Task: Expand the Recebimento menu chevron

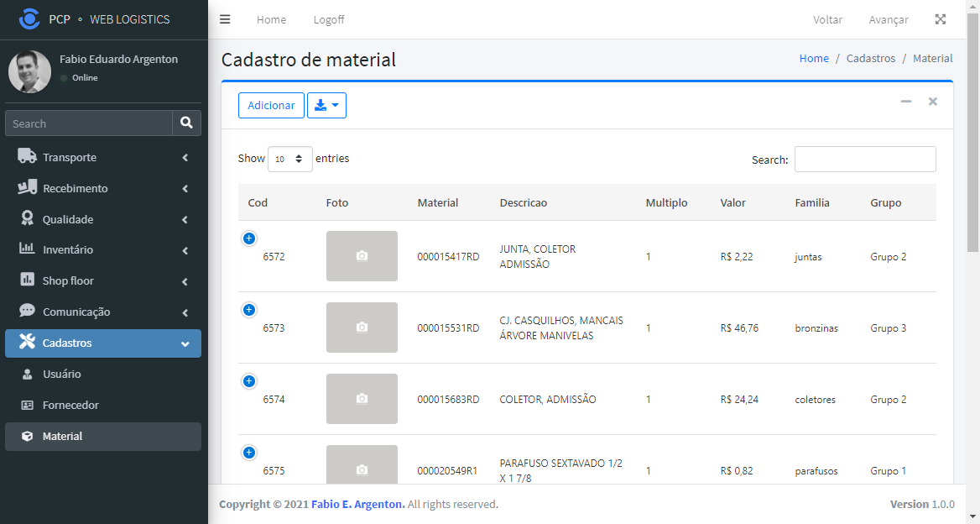Action: [x=185, y=189]
